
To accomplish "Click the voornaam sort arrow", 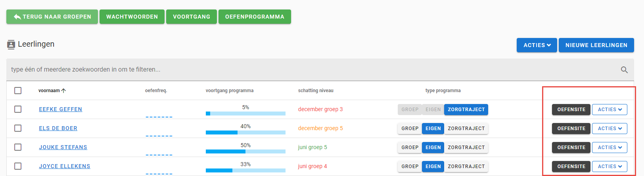I will click(x=63, y=91).
